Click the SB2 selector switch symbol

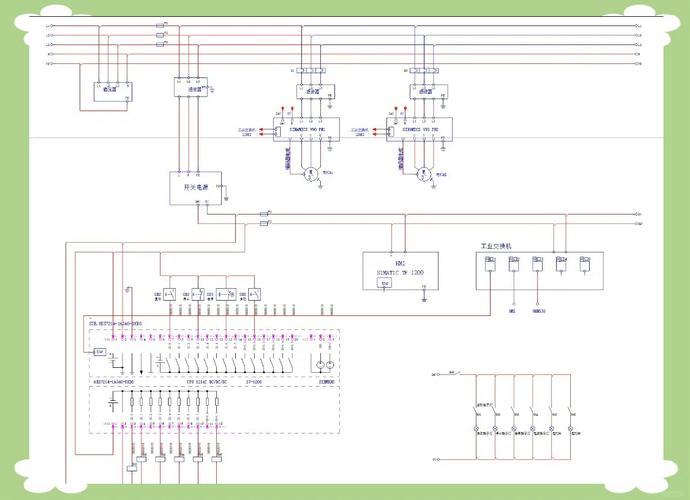click(x=225, y=294)
